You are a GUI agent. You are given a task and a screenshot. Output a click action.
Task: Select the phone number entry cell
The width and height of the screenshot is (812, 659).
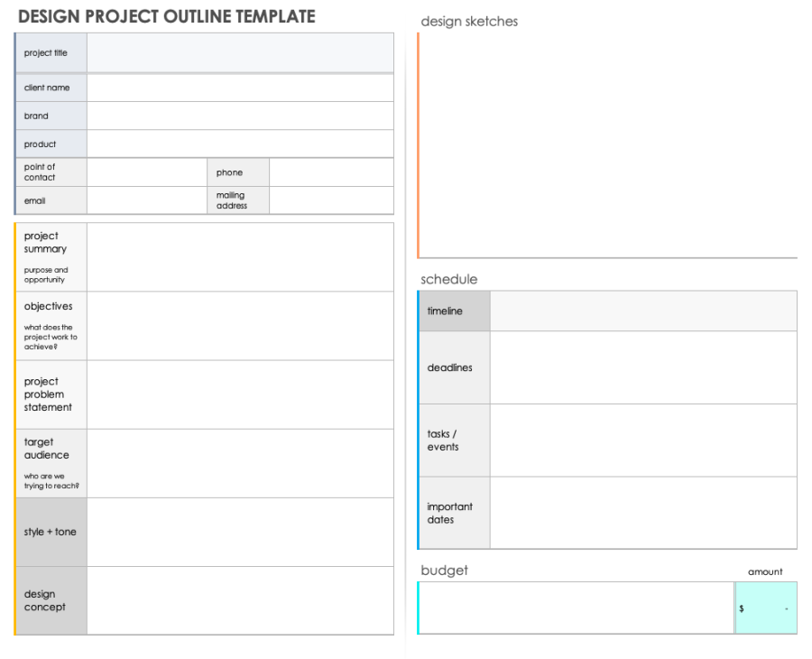[x=332, y=172]
